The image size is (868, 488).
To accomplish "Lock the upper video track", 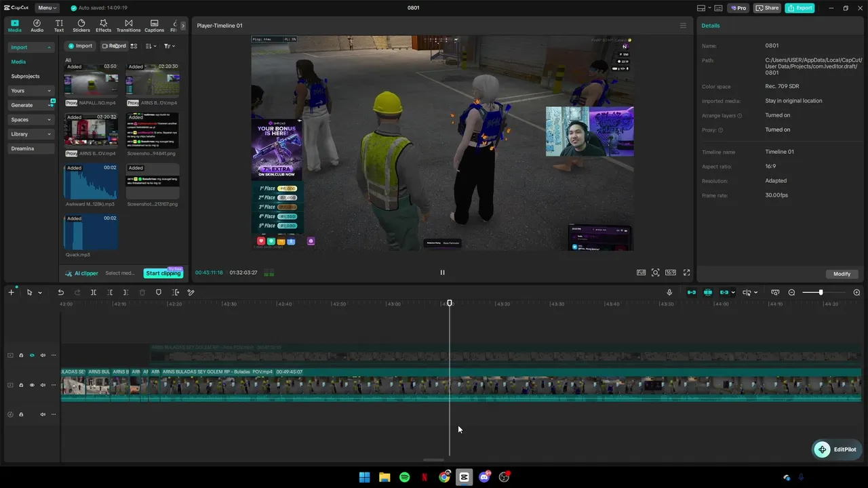I will [21, 355].
